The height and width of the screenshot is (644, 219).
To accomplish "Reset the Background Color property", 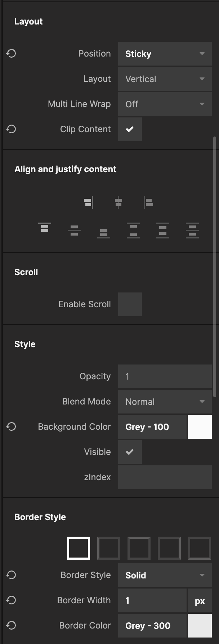I will tap(11, 427).
